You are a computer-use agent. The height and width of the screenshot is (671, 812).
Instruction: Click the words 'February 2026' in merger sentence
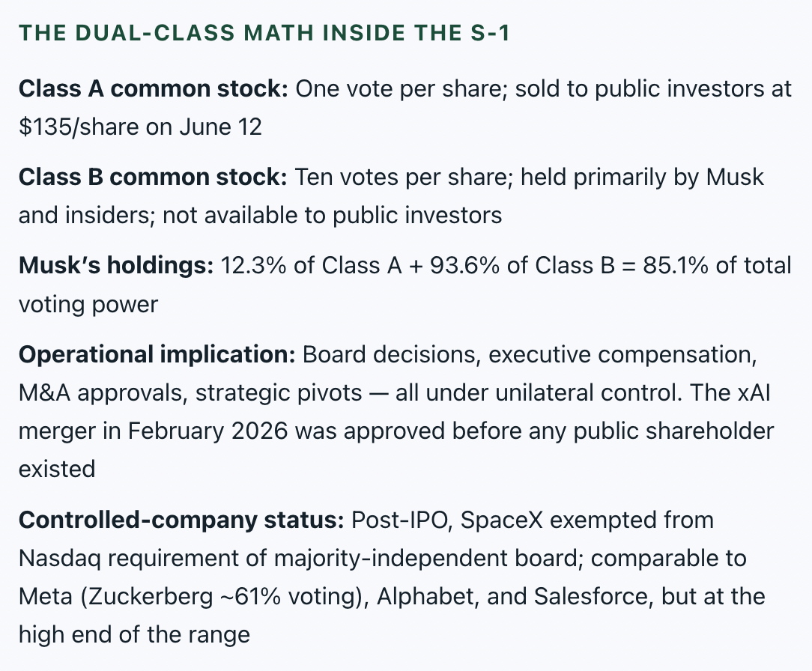pyautogui.click(x=207, y=431)
